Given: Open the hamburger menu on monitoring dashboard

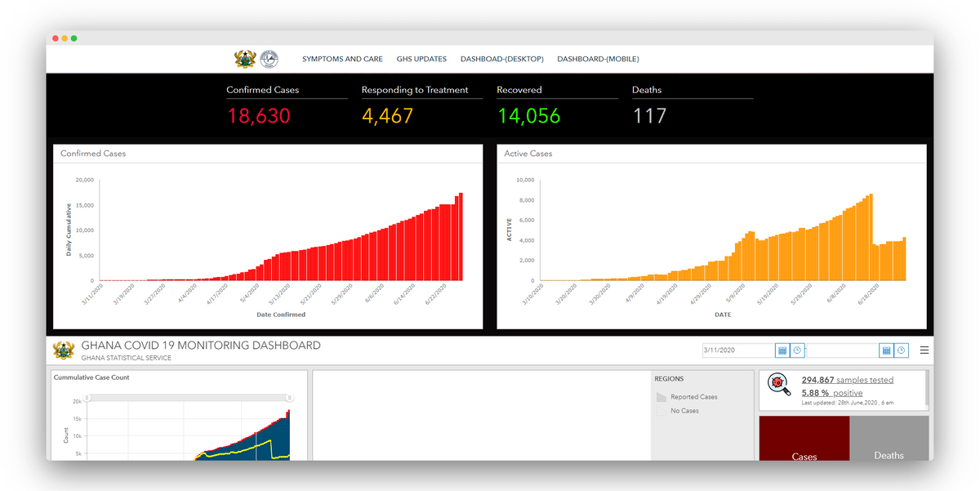Looking at the screenshot, I should 924,350.
